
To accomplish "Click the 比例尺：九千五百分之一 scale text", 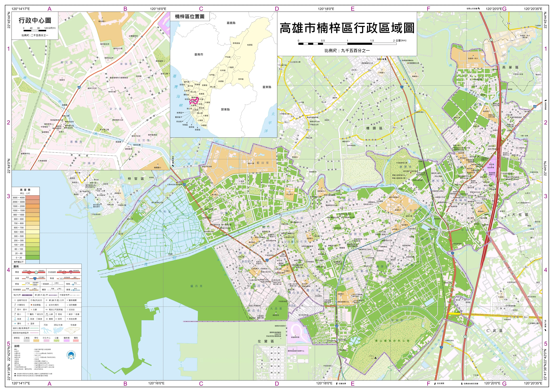I will [x=347, y=51].
